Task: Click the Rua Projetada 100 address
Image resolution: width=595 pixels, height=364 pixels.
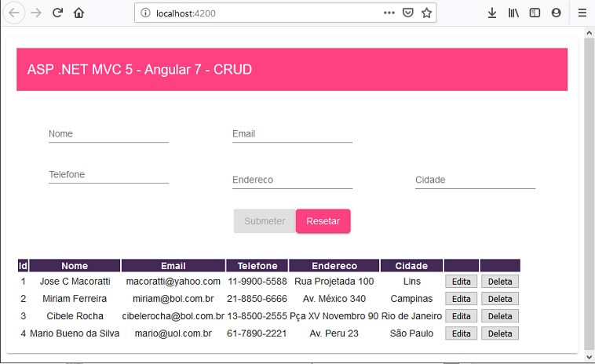Action: (334, 282)
